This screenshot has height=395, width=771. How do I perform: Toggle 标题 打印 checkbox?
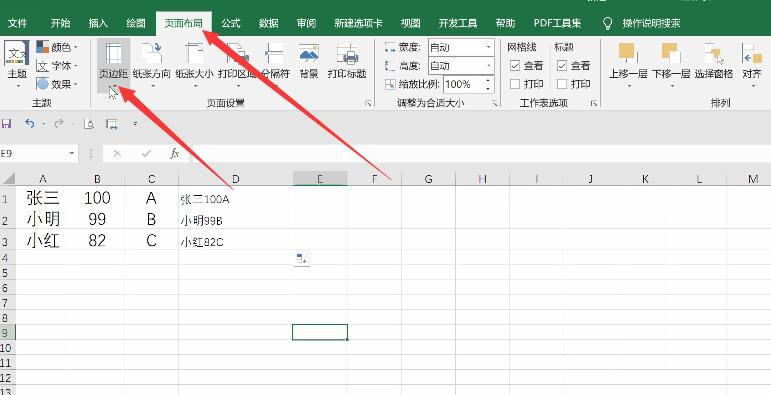562,84
